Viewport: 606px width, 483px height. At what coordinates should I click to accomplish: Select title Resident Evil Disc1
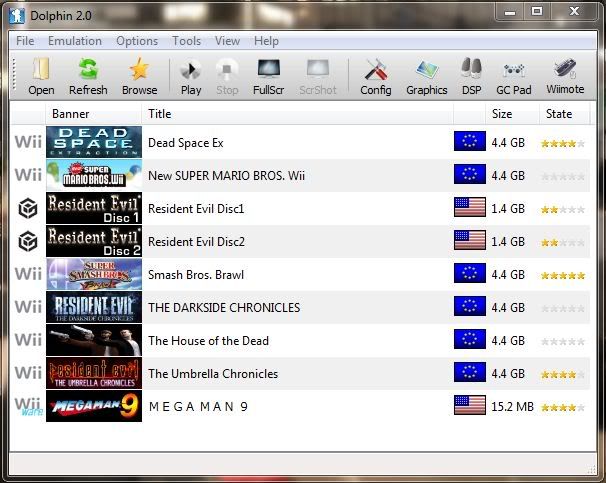(x=196, y=209)
